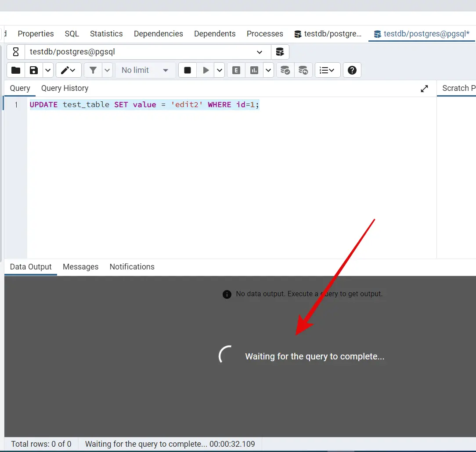Screen dimensions: 476x452
Task: Click the UPDATE statement in the editor
Action: click(144, 104)
